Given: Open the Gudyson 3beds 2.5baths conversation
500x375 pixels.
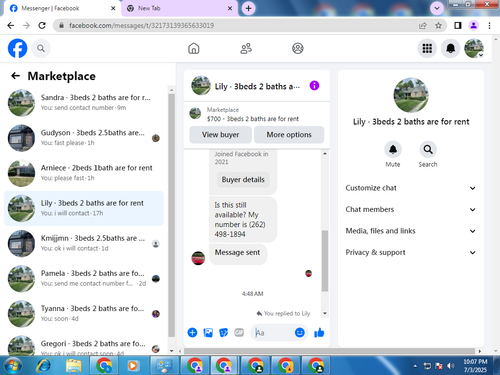Looking at the screenshot, I should pos(83,138).
